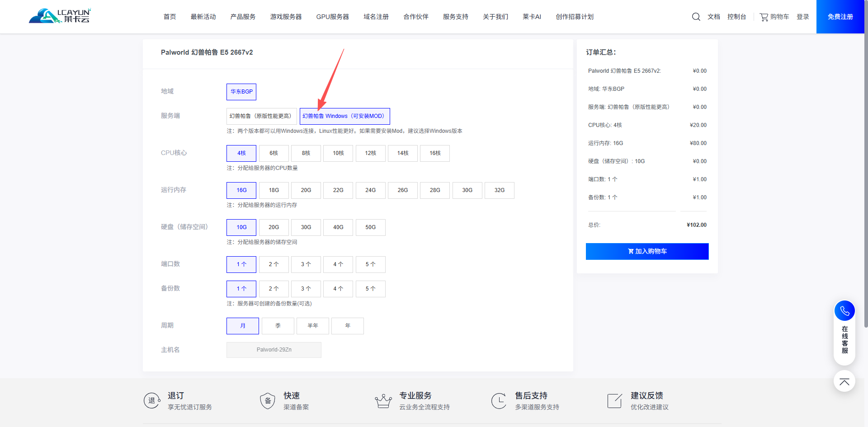Select 半年 billing period
The height and width of the screenshot is (427, 868).
pyautogui.click(x=313, y=326)
